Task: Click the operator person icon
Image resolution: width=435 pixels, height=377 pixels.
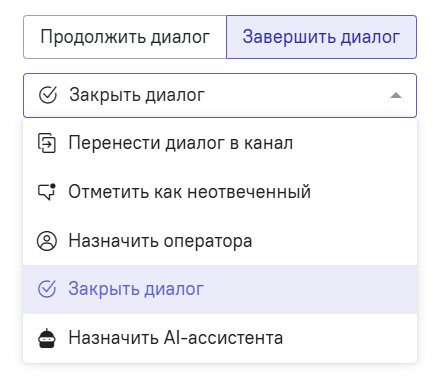Action: click(47, 241)
